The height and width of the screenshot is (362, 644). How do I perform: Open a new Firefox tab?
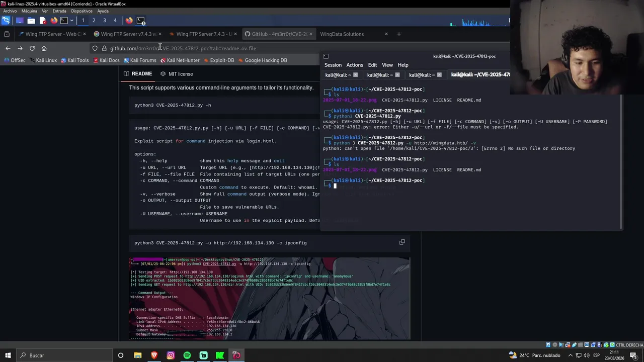point(399,34)
